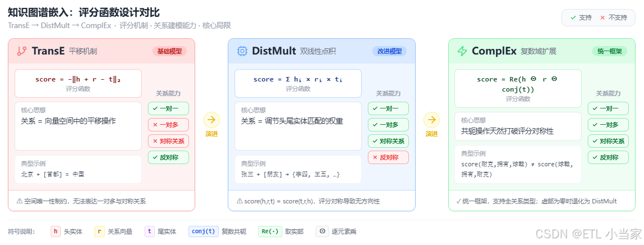644x245 pixels.
Task: Click the ComplEx lightning bolt icon
Action: 462,51
